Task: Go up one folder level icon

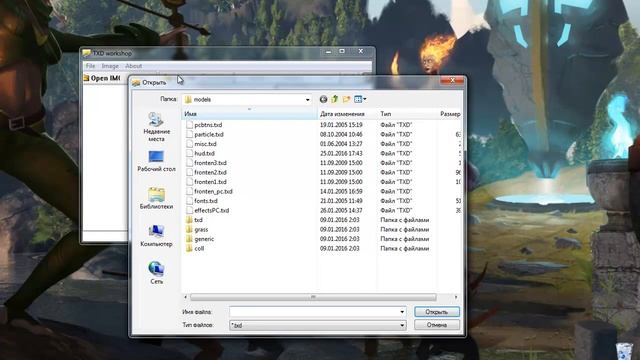Action: 335,99
